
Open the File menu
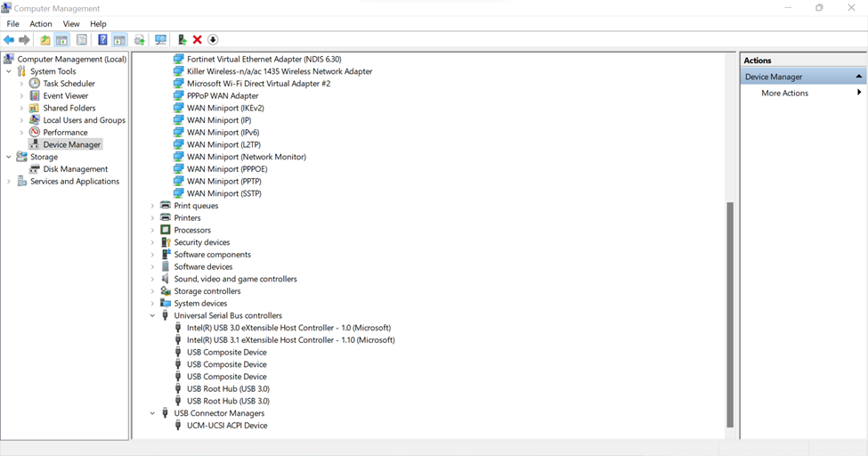click(12, 24)
